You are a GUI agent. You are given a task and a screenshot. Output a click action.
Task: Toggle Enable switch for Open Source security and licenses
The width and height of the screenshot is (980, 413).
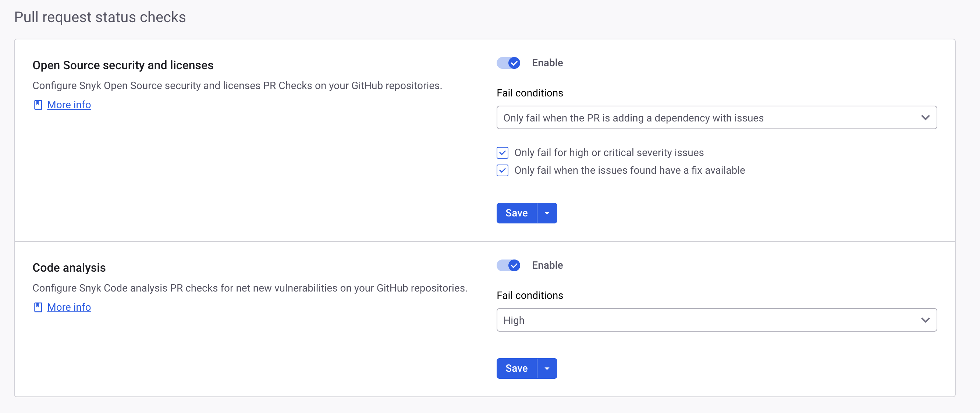(x=508, y=63)
